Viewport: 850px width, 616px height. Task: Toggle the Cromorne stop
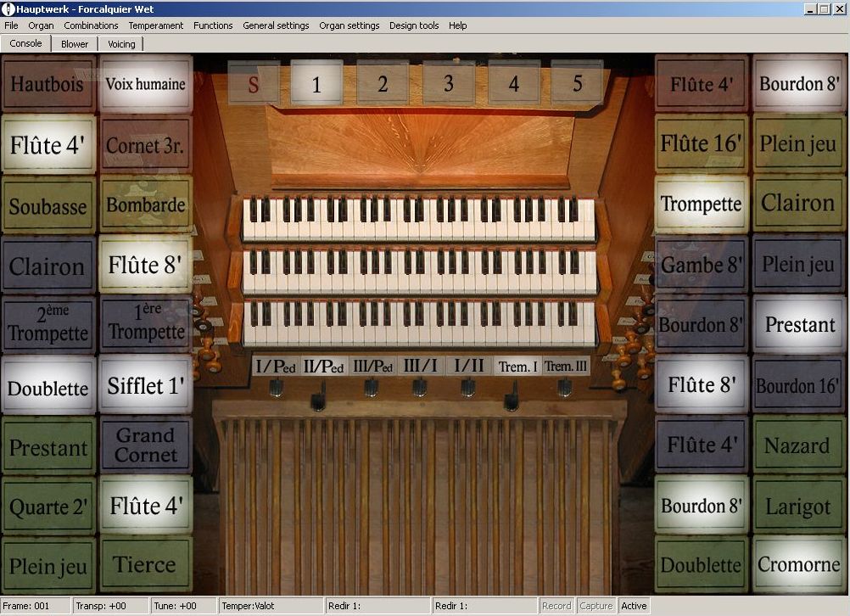point(799,565)
